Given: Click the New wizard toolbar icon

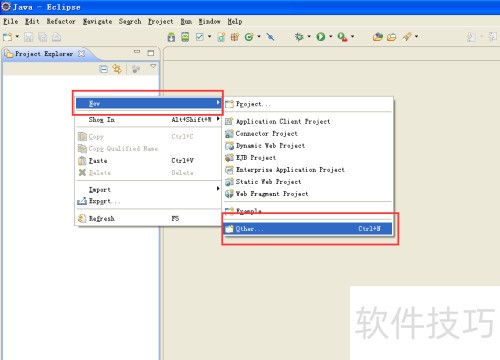Looking at the screenshot, I should (x=7, y=37).
